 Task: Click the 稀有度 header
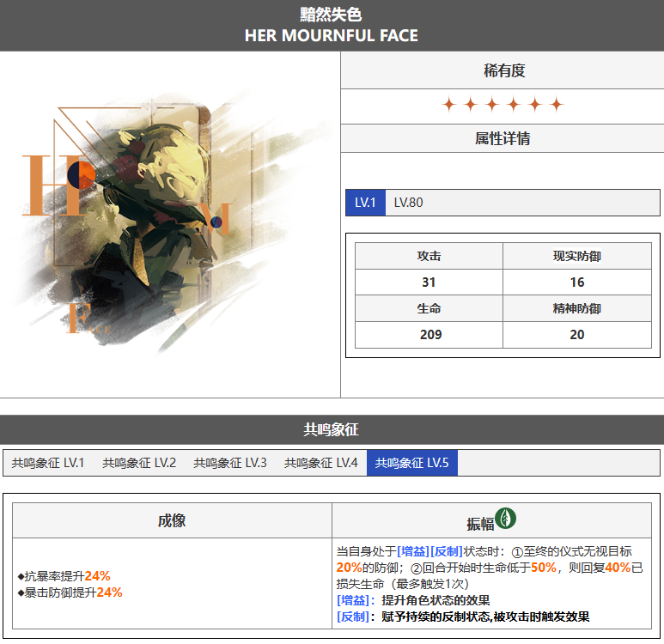[504, 70]
